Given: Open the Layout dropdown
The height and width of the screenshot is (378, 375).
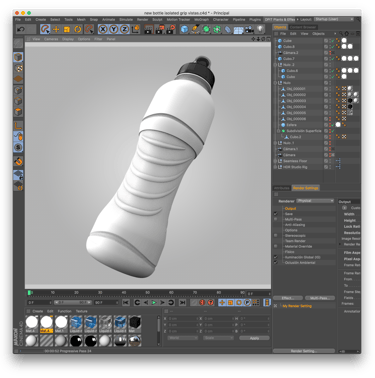Looking at the screenshot, I should click(333, 19).
